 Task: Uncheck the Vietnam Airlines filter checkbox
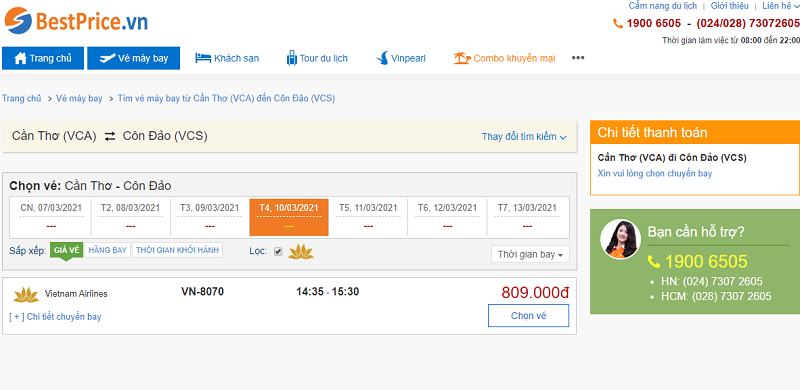pos(278,251)
